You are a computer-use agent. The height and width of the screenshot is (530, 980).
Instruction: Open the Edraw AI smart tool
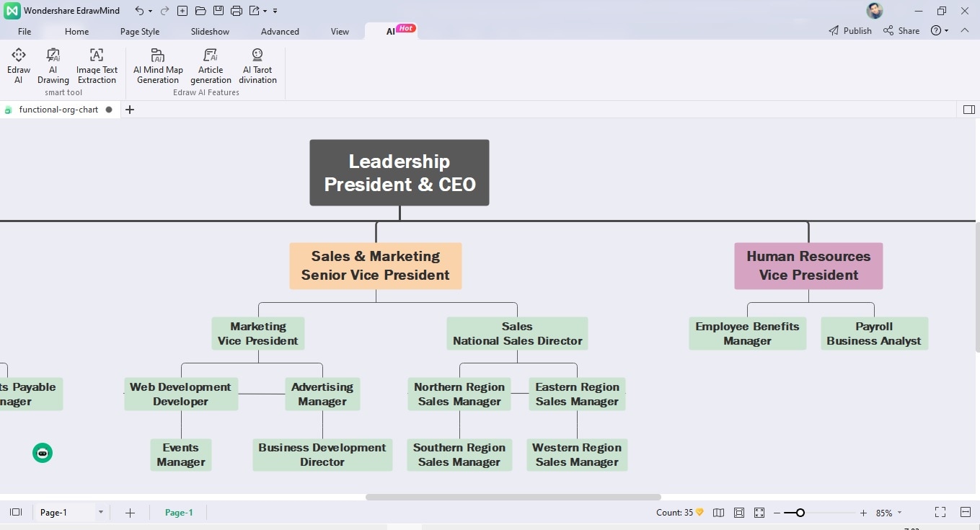[x=19, y=65]
